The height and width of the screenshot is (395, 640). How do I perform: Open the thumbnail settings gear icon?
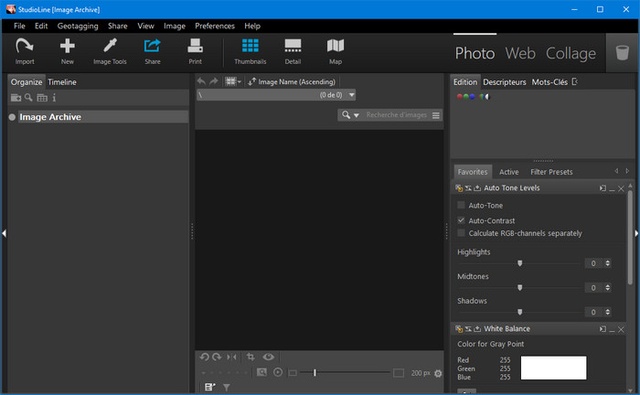coord(438,373)
